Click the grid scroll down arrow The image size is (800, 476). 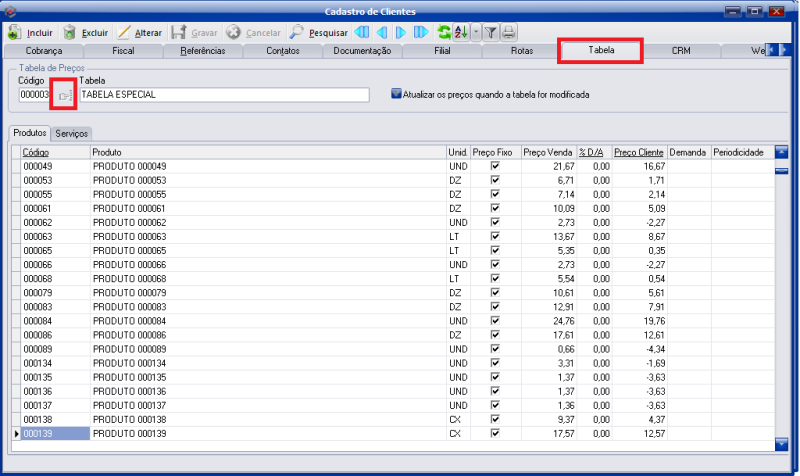click(781, 444)
